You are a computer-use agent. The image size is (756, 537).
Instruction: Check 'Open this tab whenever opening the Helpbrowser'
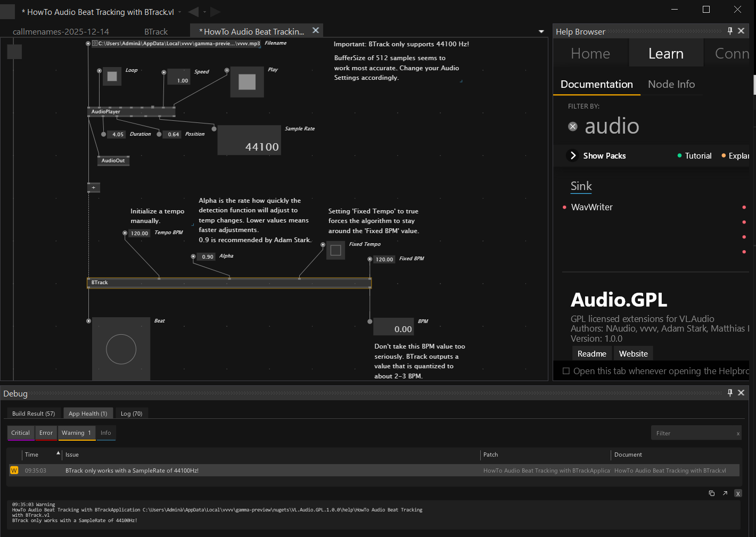pyautogui.click(x=566, y=371)
